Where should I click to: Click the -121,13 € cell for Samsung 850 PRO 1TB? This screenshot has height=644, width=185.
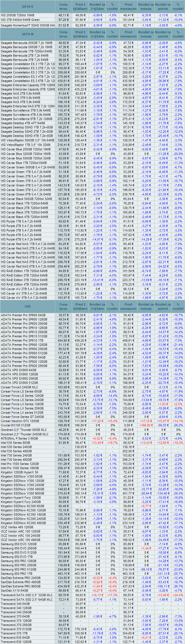[163, 574]
